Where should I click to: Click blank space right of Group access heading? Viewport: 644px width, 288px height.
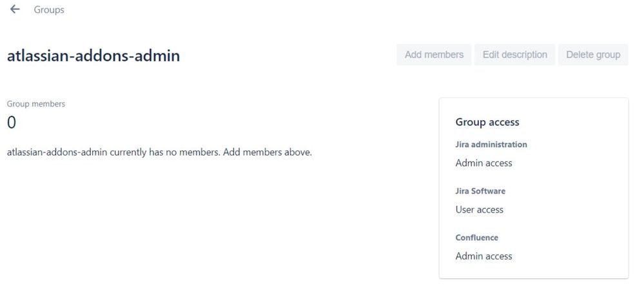[574, 122]
